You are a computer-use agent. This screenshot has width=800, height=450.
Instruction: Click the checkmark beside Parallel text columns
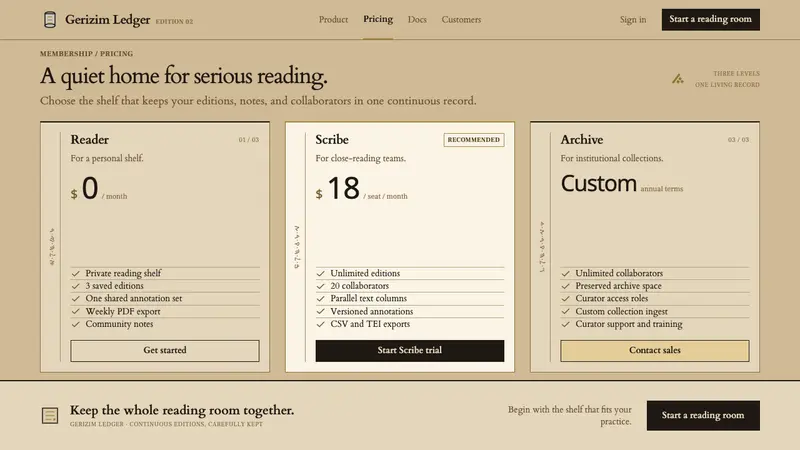point(320,298)
